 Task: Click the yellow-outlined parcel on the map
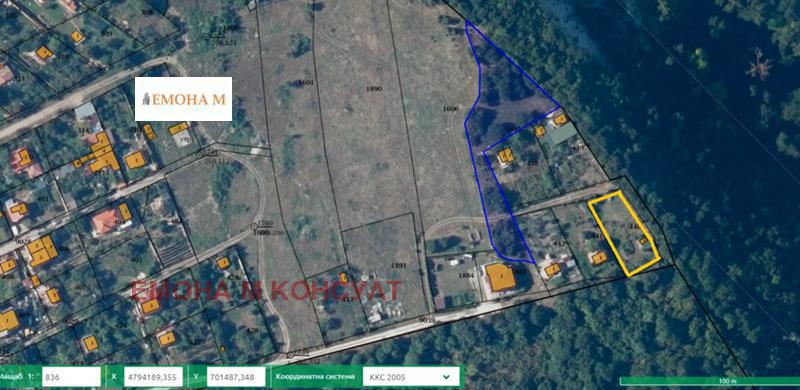(623, 233)
